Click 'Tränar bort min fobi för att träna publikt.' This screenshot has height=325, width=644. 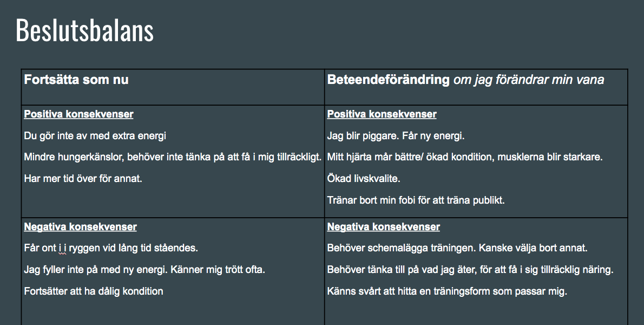pyautogui.click(x=416, y=200)
